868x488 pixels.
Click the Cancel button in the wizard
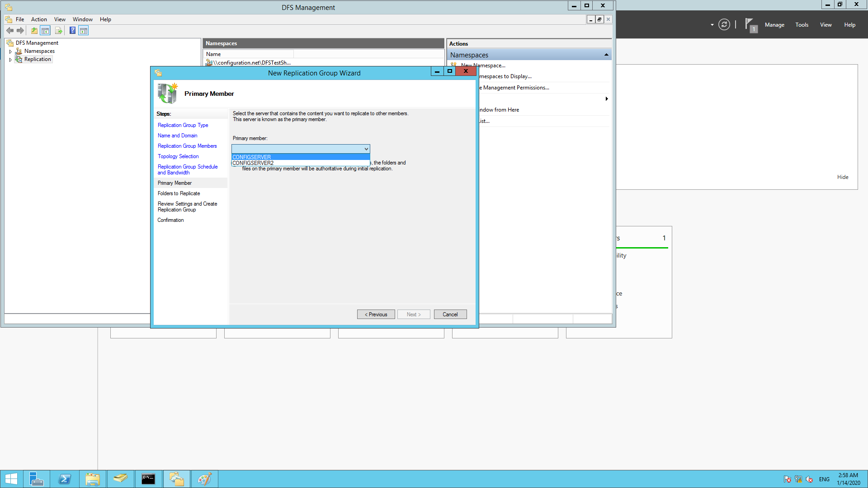pos(450,314)
